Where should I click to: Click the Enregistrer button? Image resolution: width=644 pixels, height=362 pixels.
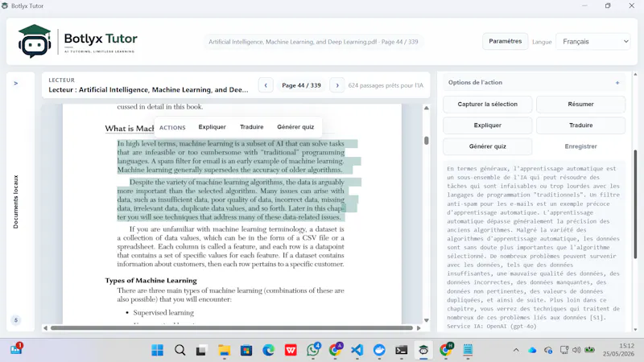coord(580,146)
